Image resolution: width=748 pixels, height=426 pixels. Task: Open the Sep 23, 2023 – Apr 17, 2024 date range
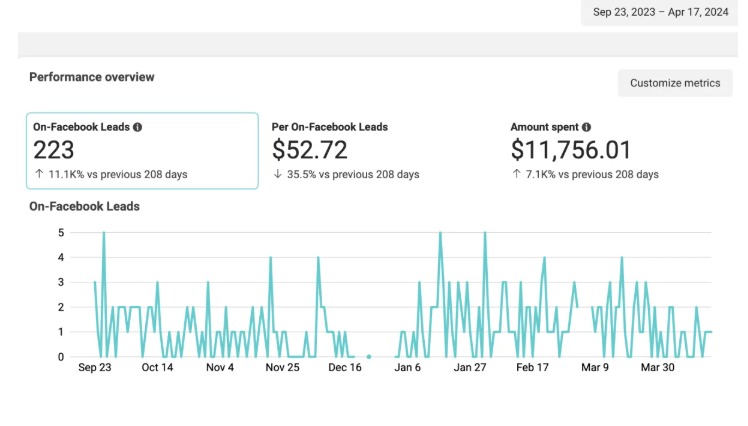[x=660, y=12]
